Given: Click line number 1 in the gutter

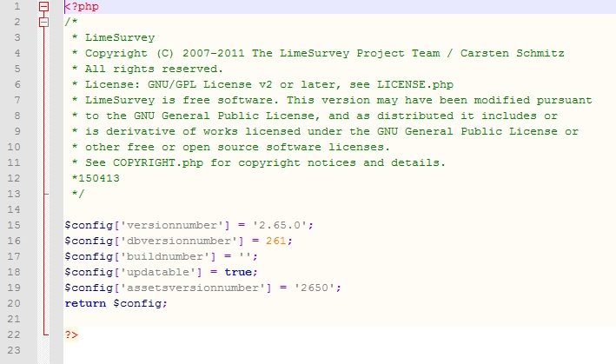Looking at the screenshot, I should point(17,7).
